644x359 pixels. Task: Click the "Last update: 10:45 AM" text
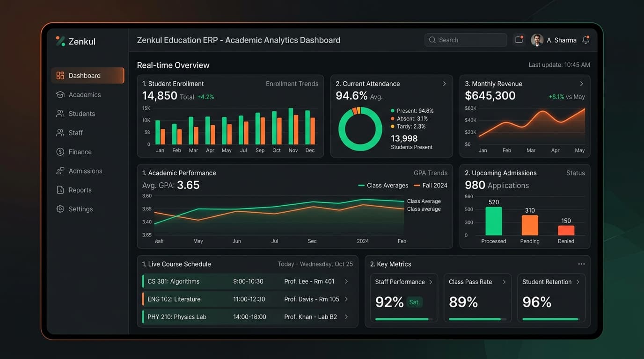coord(559,65)
